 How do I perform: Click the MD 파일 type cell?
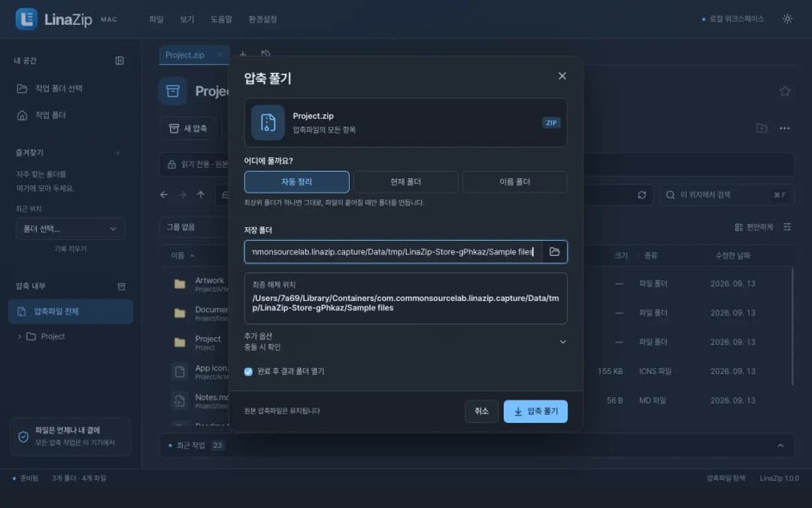pos(653,400)
